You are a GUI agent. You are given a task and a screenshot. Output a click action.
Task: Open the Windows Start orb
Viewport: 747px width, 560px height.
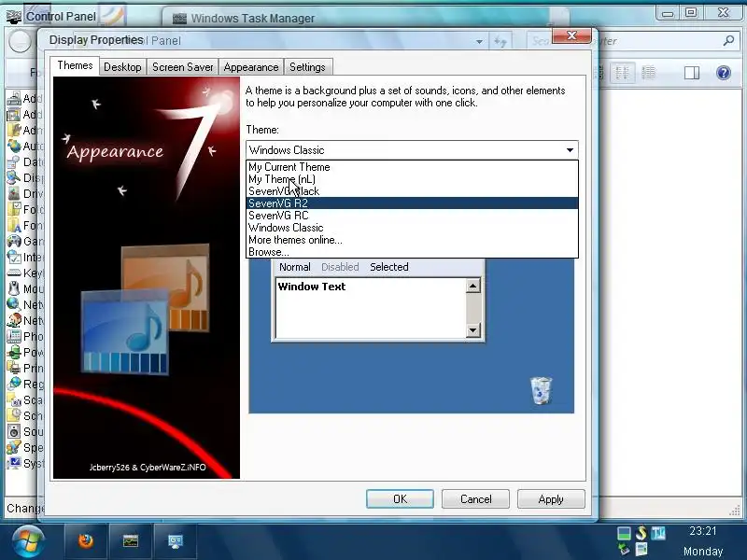[28, 541]
